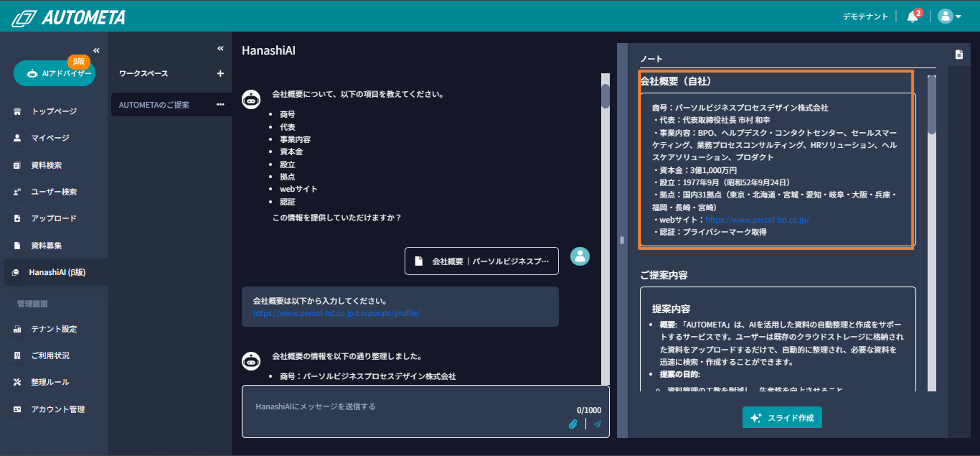980x456 pixels.
Task: Click the first bot avatar in chat
Action: 251,99
